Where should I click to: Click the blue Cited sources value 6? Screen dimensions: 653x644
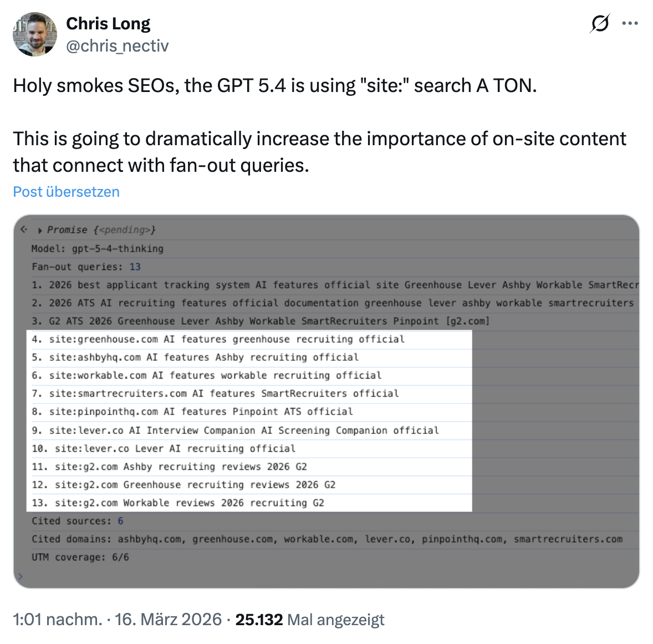tap(120, 520)
